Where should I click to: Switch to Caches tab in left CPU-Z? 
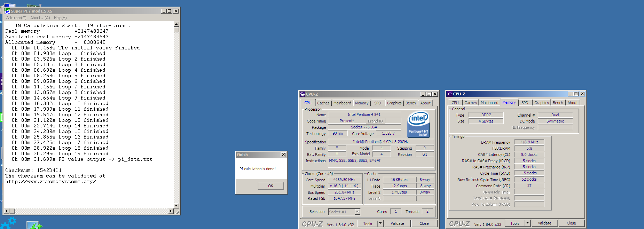click(x=323, y=103)
